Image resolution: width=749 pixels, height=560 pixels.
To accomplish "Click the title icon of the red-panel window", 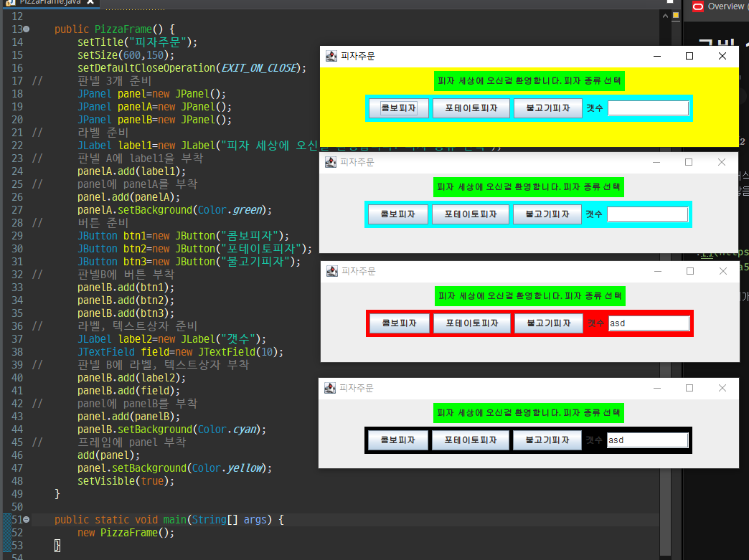I will click(x=332, y=271).
